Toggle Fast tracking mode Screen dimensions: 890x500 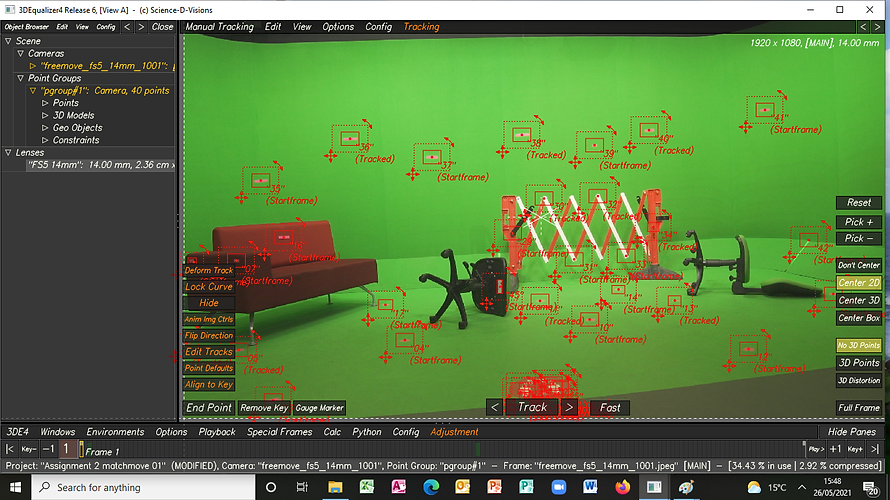tap(610, 407)
